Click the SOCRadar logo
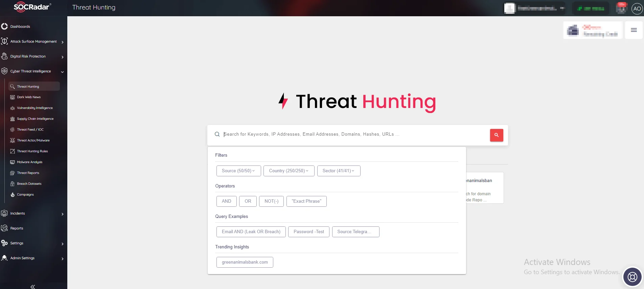Viewport: 644px width, 289px height. tap(32, 7)
